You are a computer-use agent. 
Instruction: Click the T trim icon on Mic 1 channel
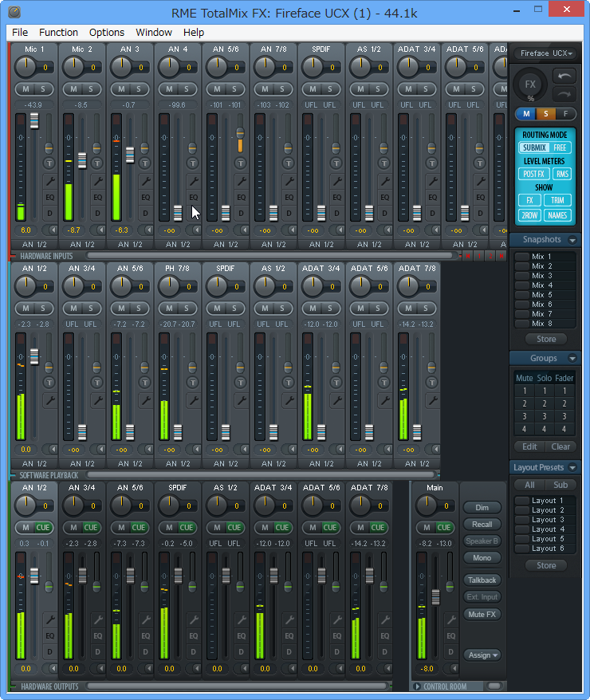[49, 163]
